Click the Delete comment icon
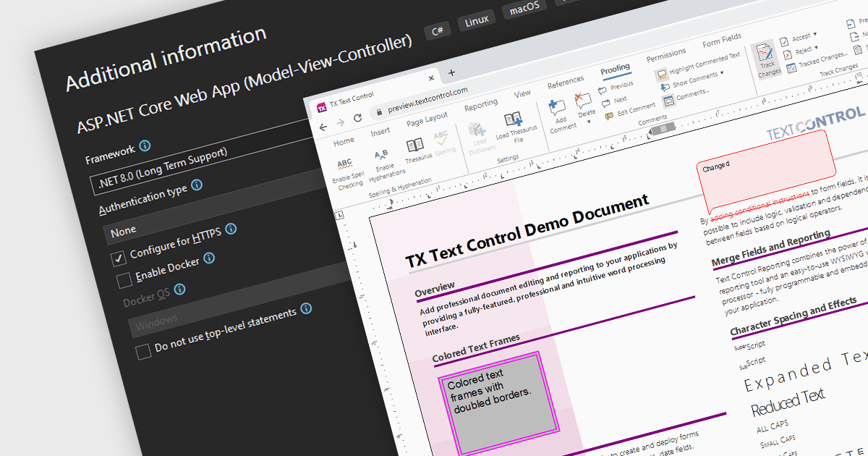 pos(582,99)
